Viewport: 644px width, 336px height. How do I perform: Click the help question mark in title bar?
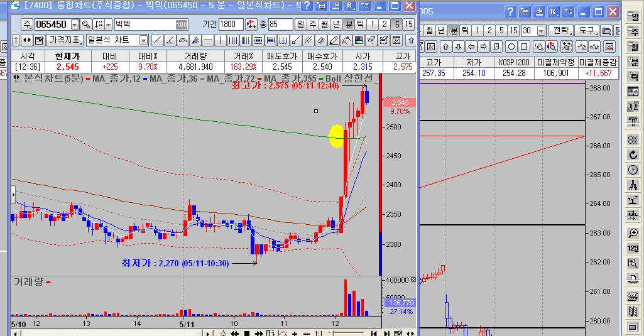[x=306, y=6]
